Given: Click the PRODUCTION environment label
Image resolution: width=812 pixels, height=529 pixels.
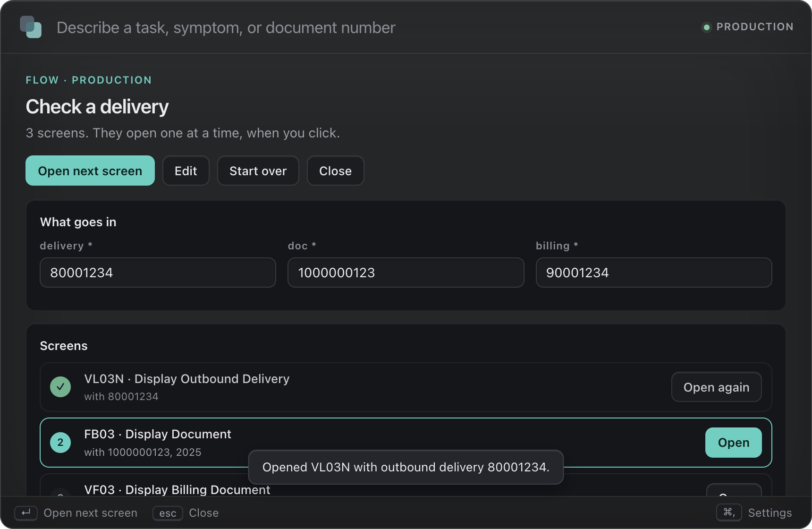Looking at the screenshot, I should (x=755, y=27).
